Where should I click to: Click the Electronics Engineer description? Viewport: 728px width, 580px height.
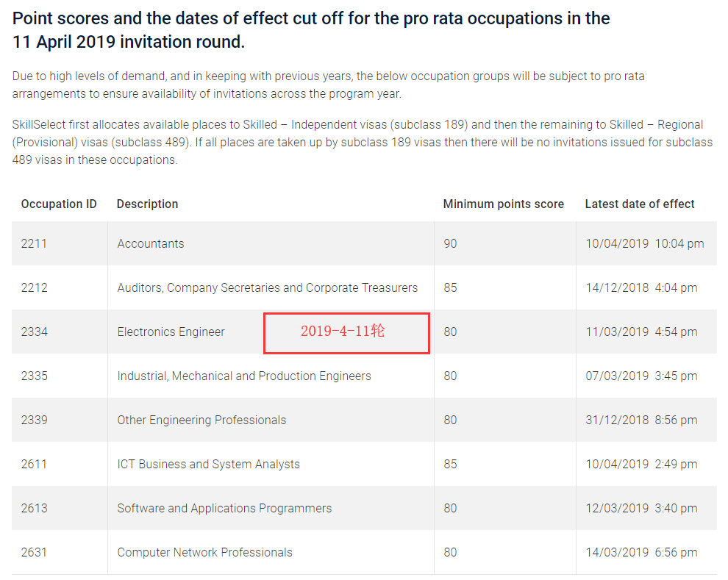coord(171,332)
